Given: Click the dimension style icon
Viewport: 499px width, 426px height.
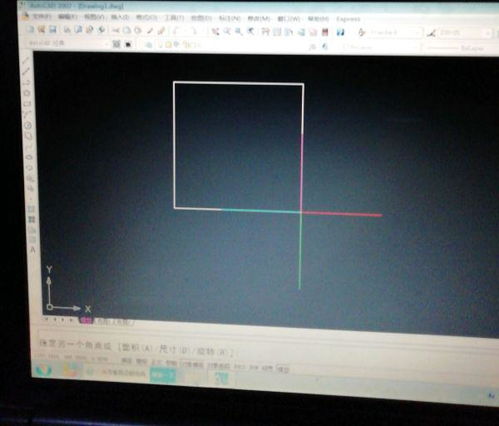Looking at the screenshot, I should (431, 33).
